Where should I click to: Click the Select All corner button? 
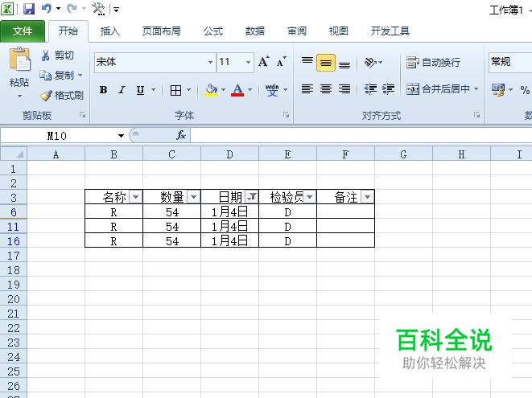14,154
